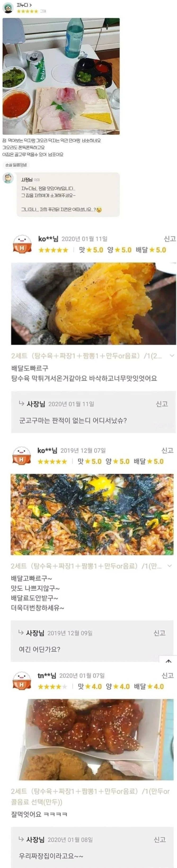Tap the scroll-to-top arrow button
177x868 pixels.
(168, 661)
